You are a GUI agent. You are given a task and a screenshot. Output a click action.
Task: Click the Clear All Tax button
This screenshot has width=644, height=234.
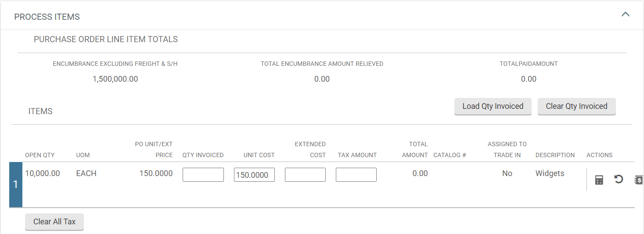coord(54,222)
